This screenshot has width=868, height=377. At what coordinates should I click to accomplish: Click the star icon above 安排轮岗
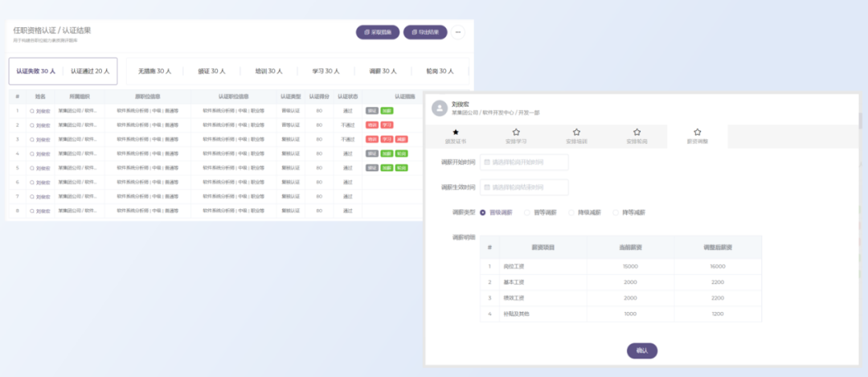pyautogui.click(x=637, y=133)
